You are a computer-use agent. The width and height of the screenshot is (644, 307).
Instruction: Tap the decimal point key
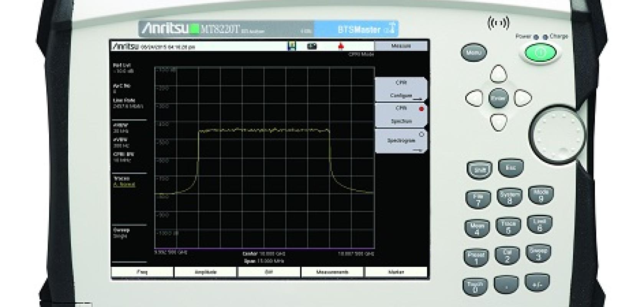click(x=506, y=285)
